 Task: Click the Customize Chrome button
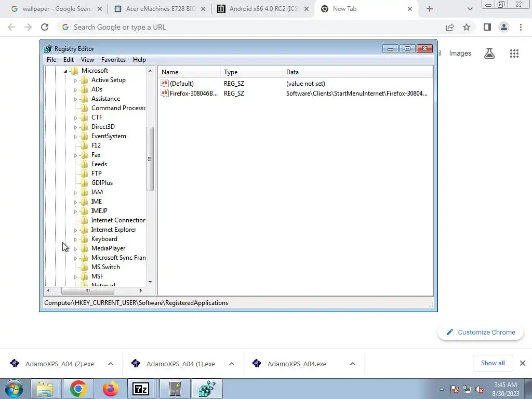481,332
